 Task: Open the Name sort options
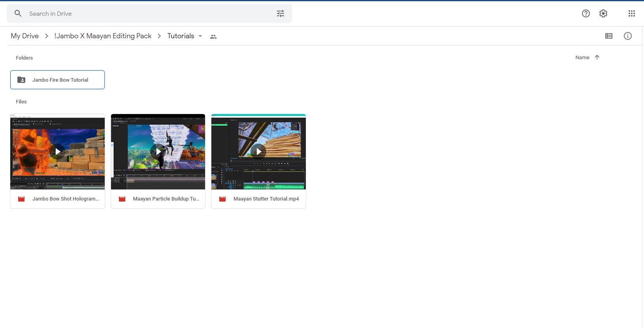582,57
